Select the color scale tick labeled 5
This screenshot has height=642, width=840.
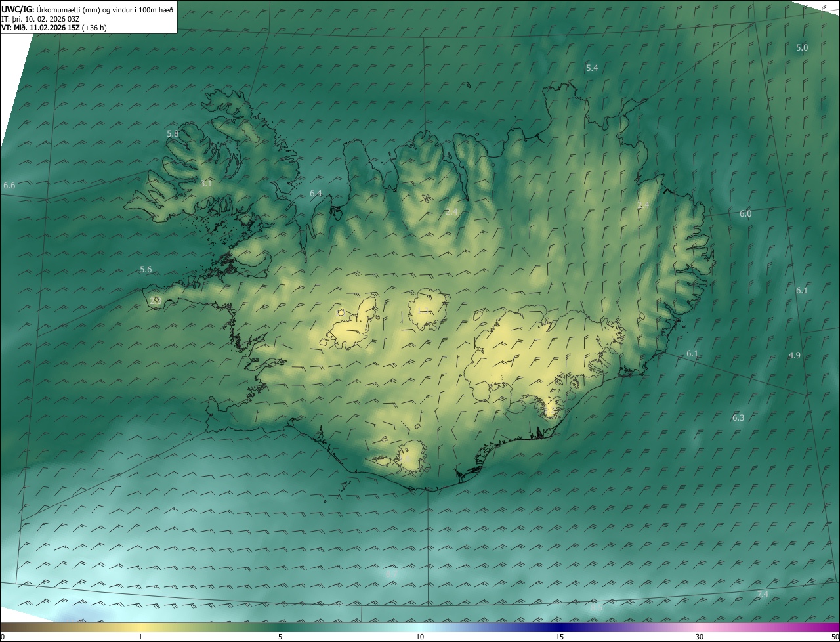(280, 637)
